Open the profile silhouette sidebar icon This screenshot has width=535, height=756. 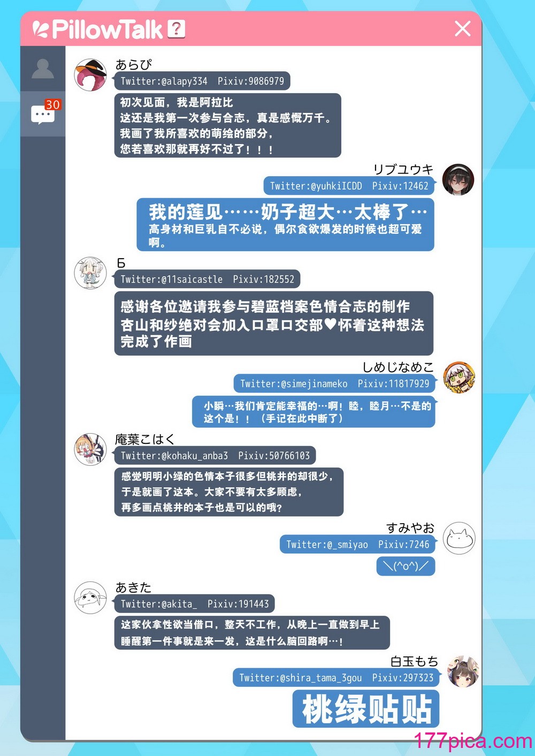43,69
